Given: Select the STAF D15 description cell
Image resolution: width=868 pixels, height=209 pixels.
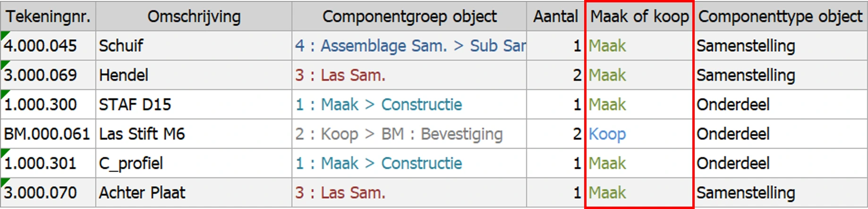Looking at the screenshot, I should [x=135, y=104].
